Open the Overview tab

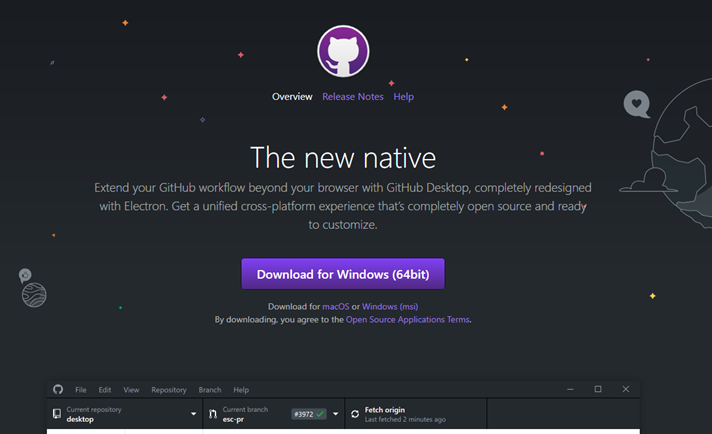pyautogui.click(x=292, y=97)
